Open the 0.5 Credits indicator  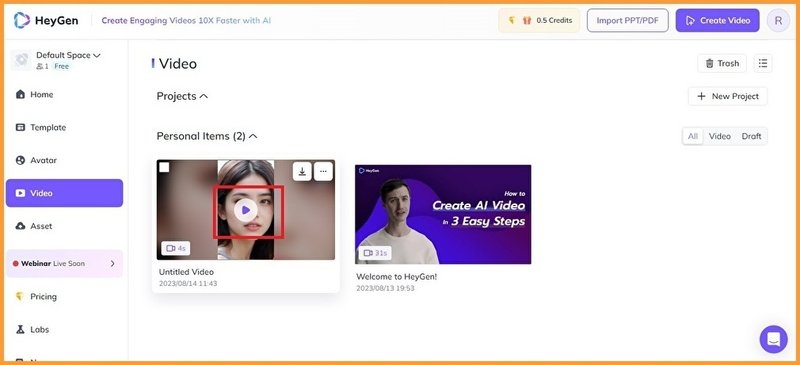(539, 20)
